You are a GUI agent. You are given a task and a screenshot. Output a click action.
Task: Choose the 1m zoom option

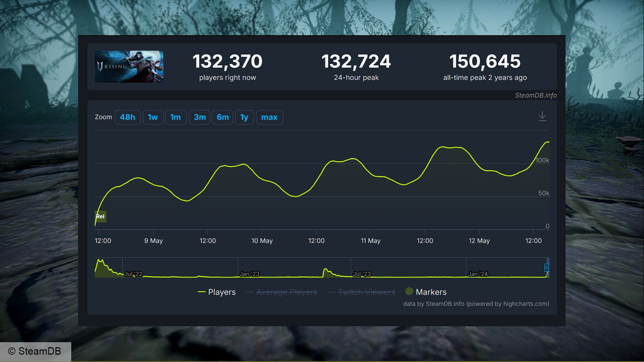click(176, 117)
